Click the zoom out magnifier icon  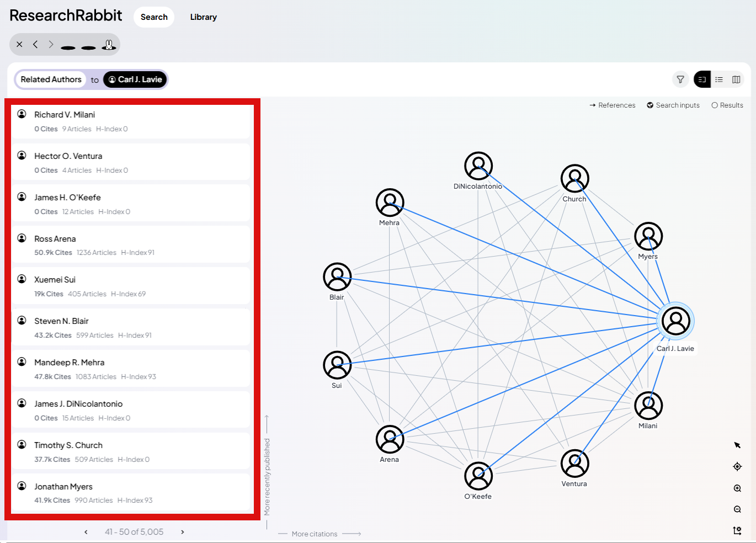737,509
